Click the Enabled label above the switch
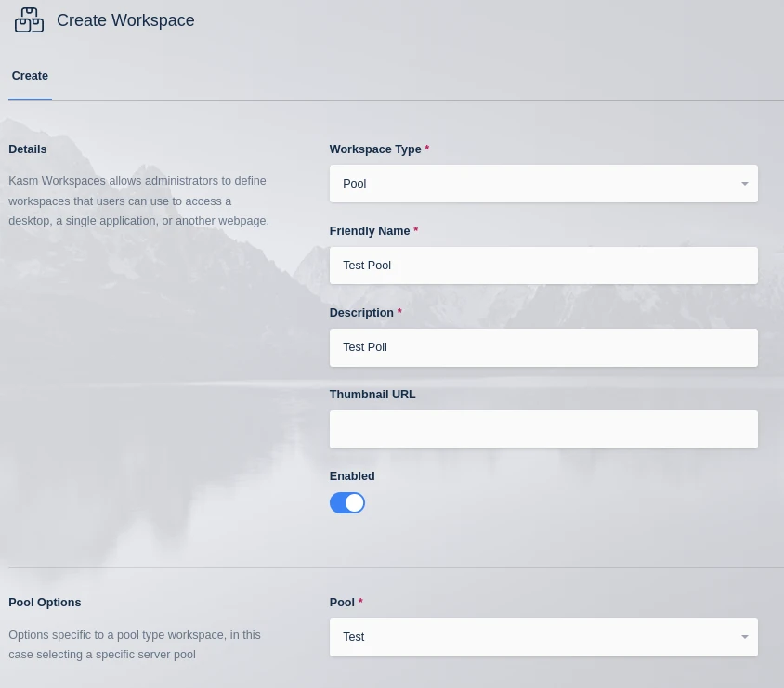The width and height of the screenshot is (784, 688). [x=352, y=475]
